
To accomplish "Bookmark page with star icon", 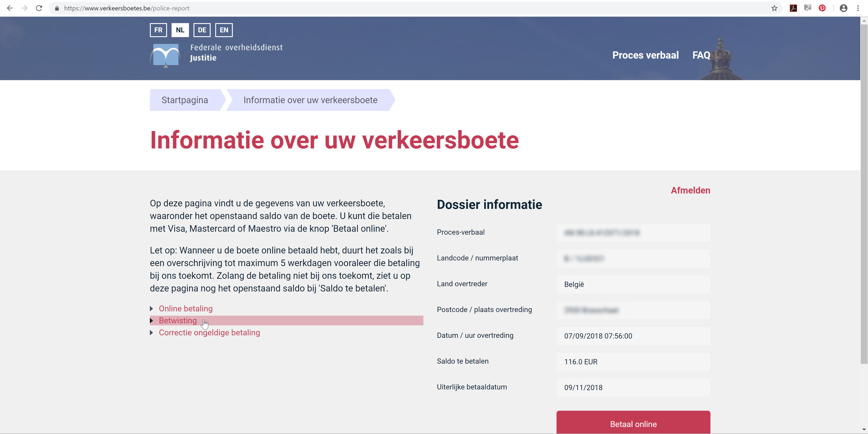I will click(774, 8).
